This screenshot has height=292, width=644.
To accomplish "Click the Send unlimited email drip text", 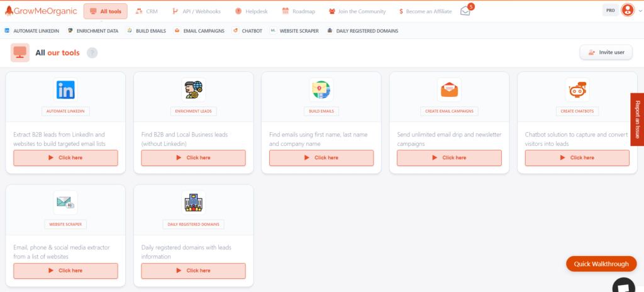I will click(x=449, y=140).
